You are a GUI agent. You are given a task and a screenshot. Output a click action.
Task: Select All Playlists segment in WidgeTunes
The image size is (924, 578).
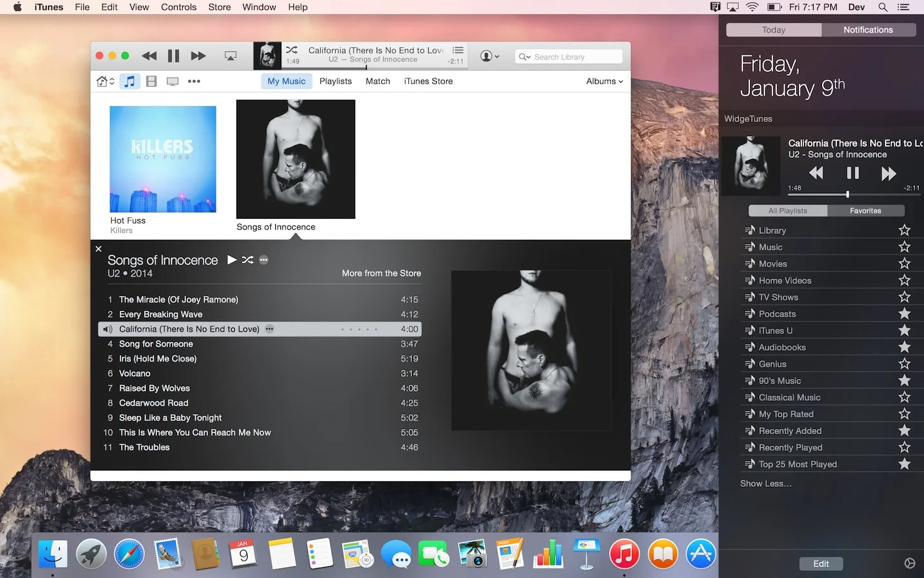pos(788,211)
